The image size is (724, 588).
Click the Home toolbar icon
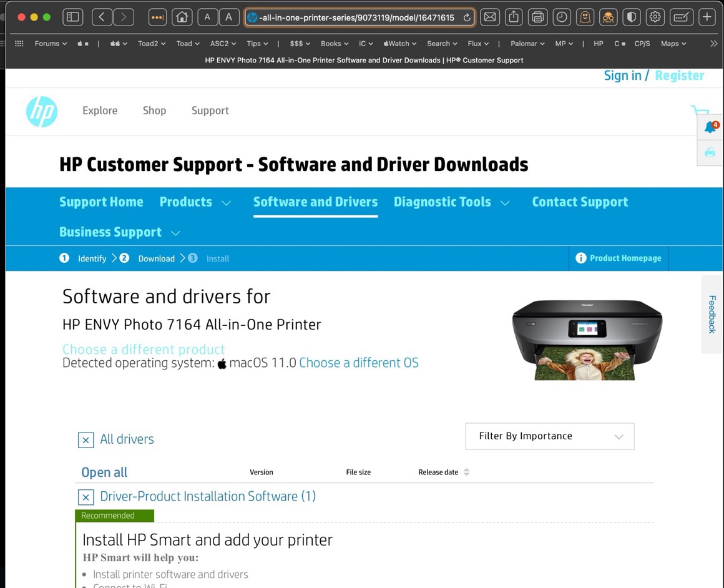(x=182, y=17)
